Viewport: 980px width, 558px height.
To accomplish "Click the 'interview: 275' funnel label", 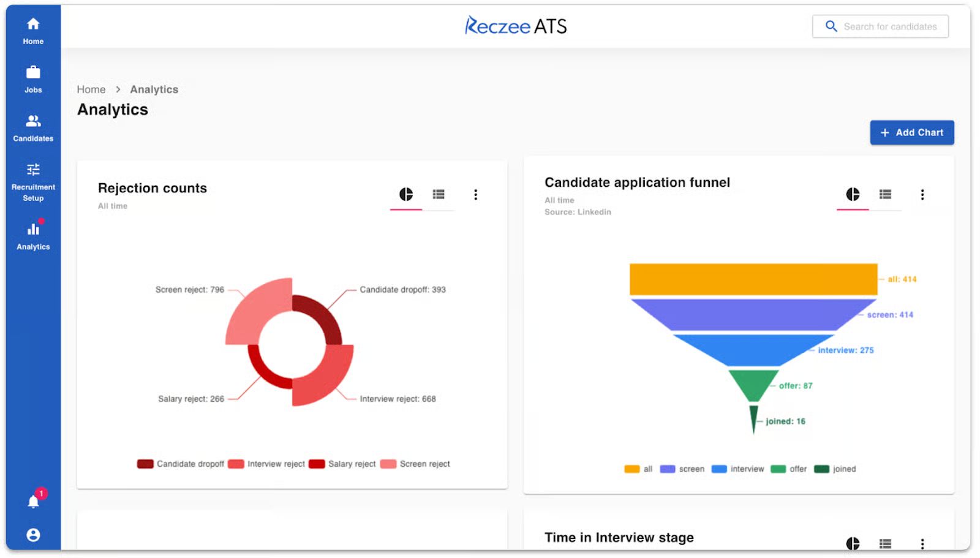I will [846, 350].
